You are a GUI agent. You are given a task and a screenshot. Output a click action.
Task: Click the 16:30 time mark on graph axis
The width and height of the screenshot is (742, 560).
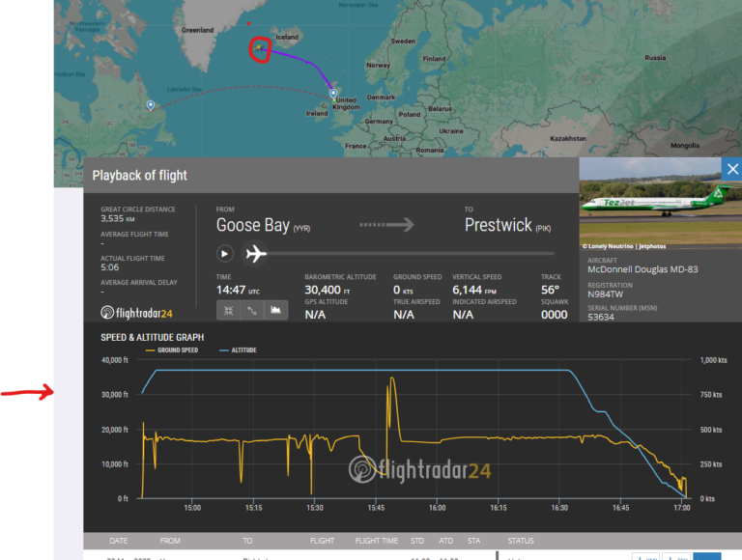click(x=559, y=508)
